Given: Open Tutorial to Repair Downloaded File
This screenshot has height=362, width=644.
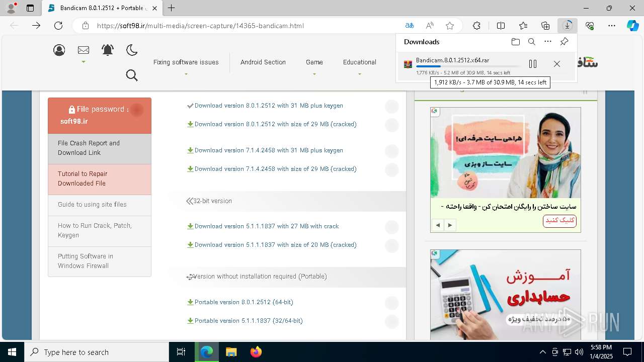Looking at the screenshot, I should click(x=100, y=179).
